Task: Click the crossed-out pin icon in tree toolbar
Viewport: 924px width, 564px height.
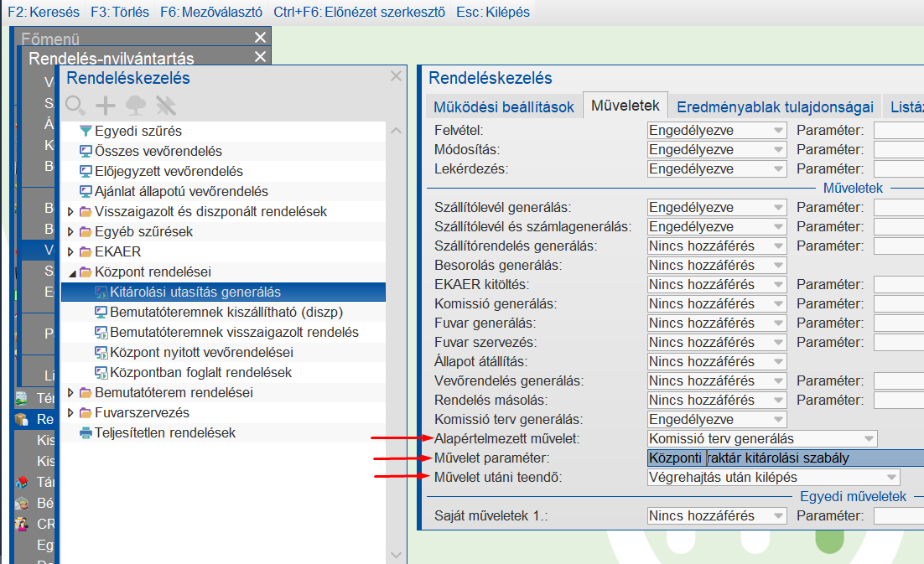Action: 166,106
